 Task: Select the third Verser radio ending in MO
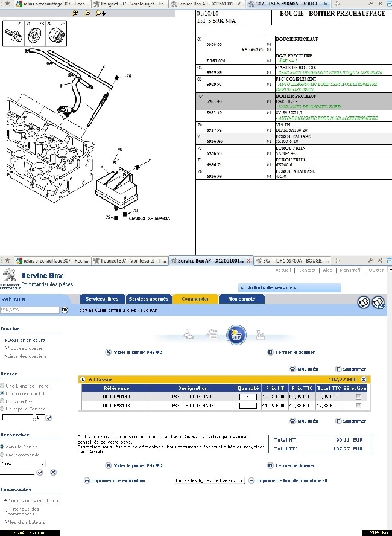click(2, 401)
